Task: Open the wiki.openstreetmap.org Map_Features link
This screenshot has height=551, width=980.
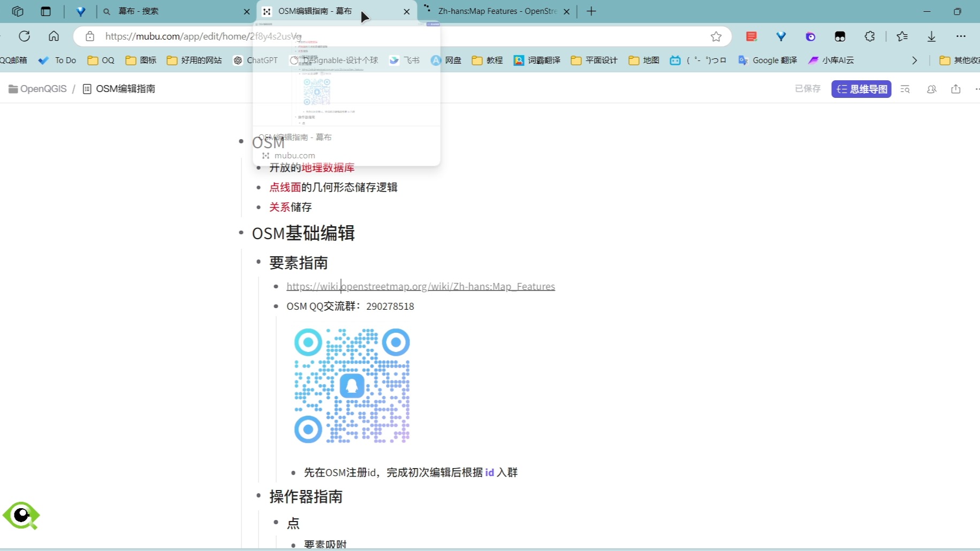Action: [421, 287]
